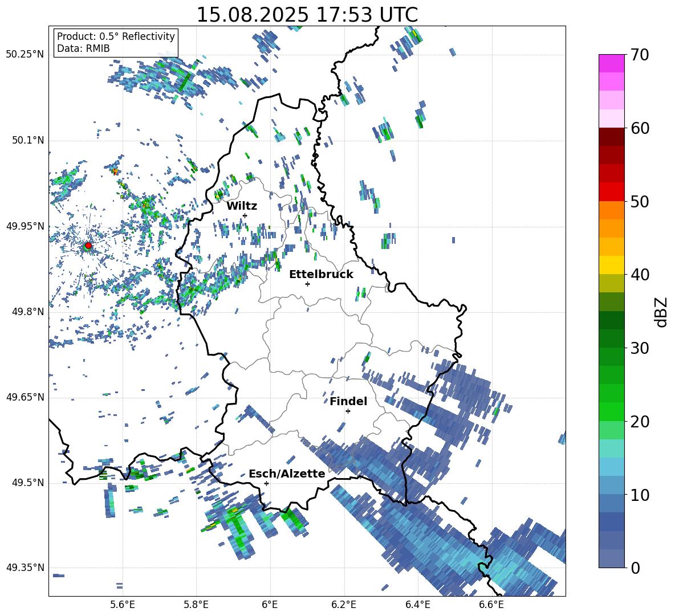This screenshot has height=616, width=675.
Task: Select the Findel city label
Action: [x=348, y=401]
